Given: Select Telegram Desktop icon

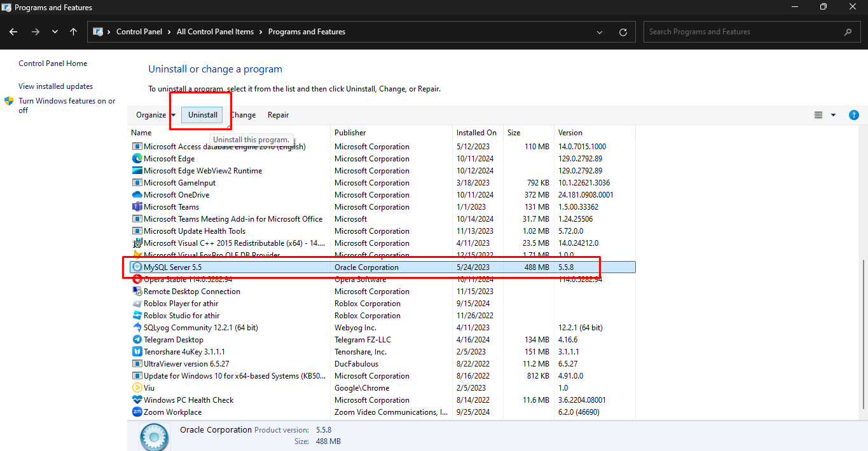Looking at the screenshot, I should pos(137,340).
